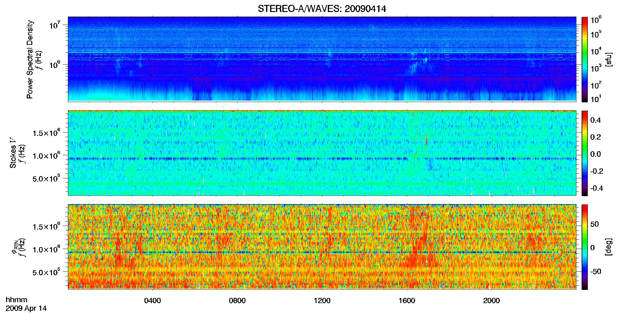Screen dimensions: 644x332
Task: Click the φRTN direction spectrogram panel
Action: tap(322, 247)
